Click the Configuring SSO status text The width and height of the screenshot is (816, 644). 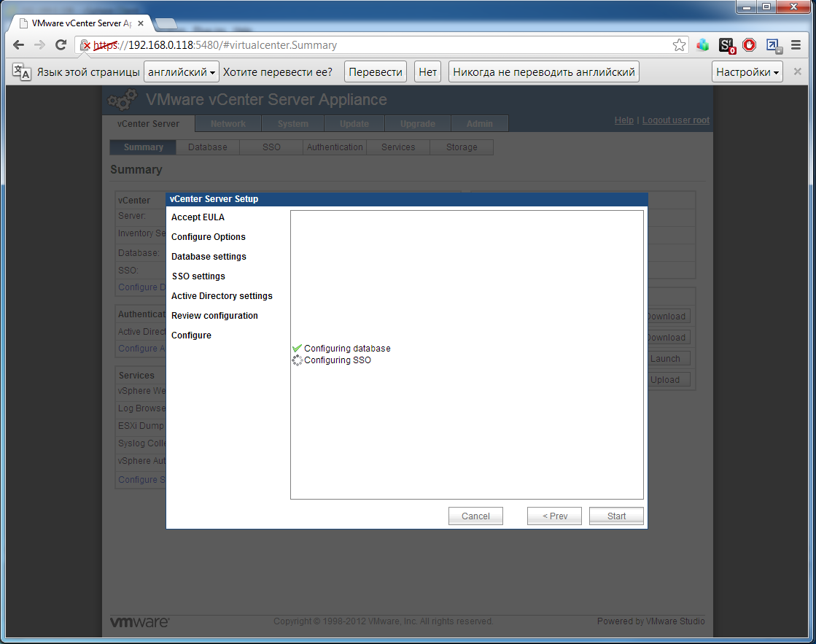[337, 360]
